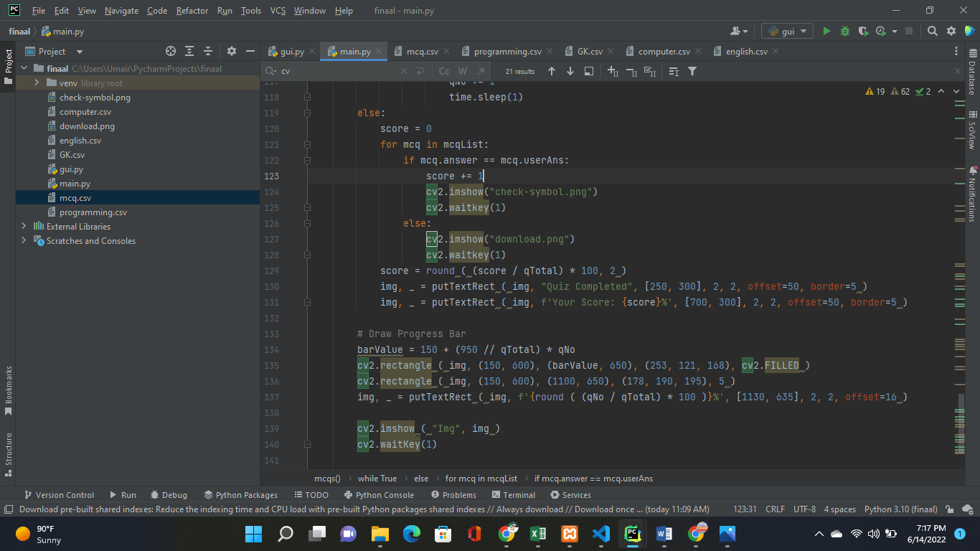The height and width of the screenshot is (551, 980).
Task: Run with coverage shield icon
Action: click(x=863, y=31)
